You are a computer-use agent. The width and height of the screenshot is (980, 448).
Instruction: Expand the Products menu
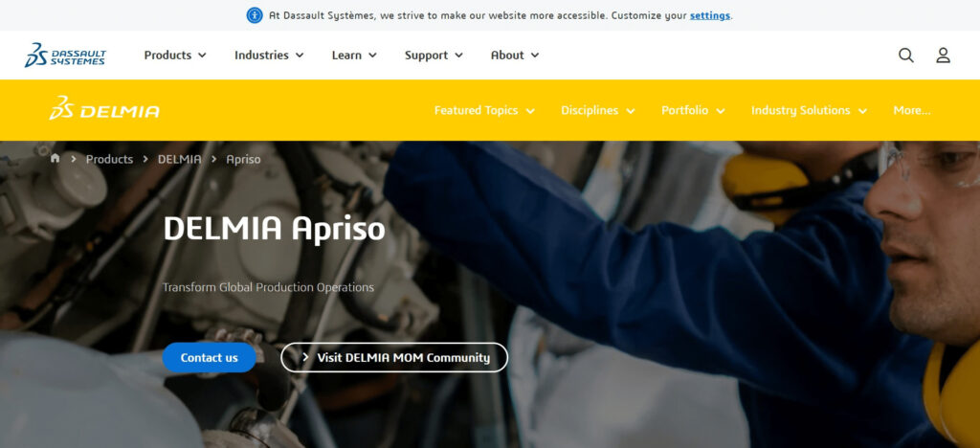175,55
